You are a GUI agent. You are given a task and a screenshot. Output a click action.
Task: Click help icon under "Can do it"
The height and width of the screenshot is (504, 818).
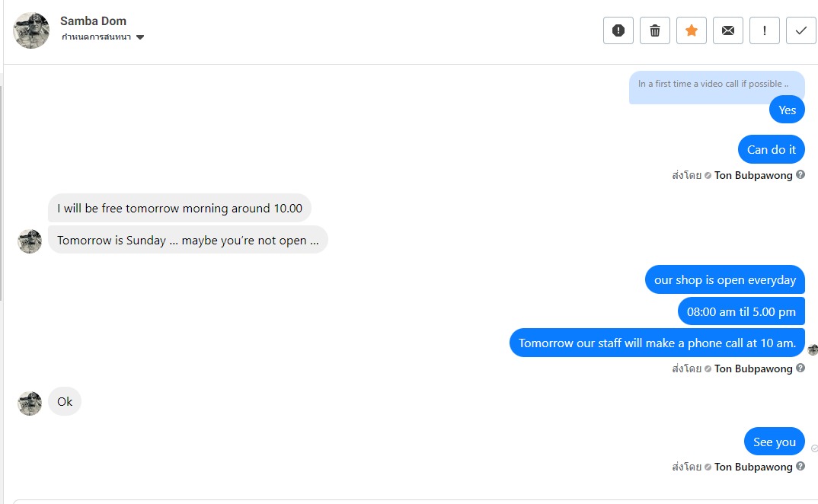pos(800,175)
